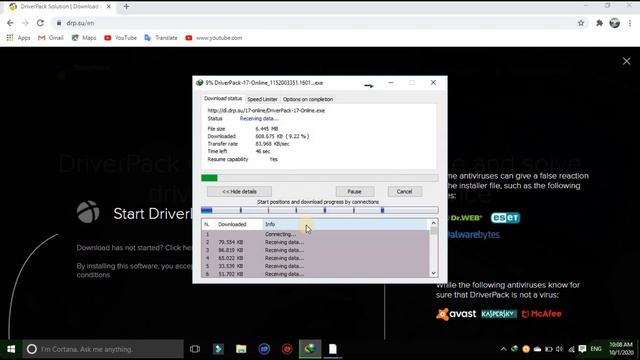The image size is (640, 360).
Task: Open the www.youtube.com bookmark
Action: [214, 38]
